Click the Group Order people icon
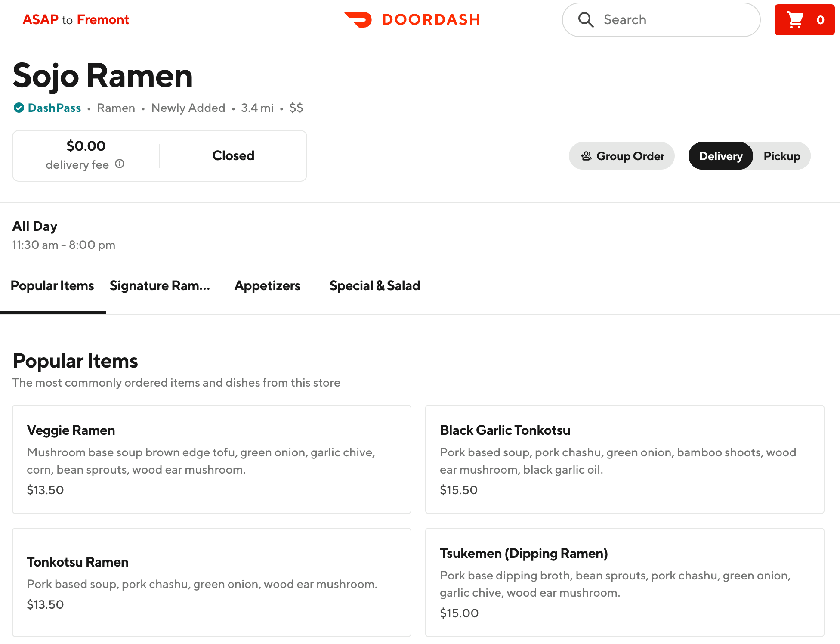 click(x=586, y=156)
